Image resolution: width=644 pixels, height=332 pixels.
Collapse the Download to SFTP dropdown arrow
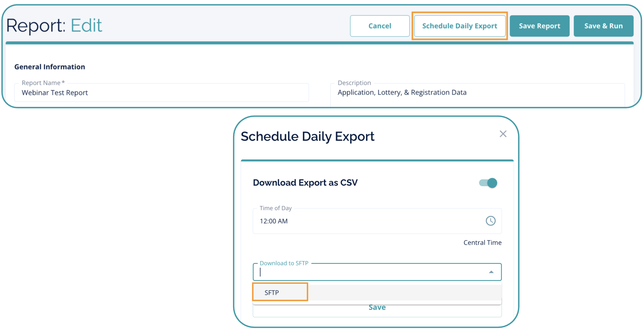[491, 272]
